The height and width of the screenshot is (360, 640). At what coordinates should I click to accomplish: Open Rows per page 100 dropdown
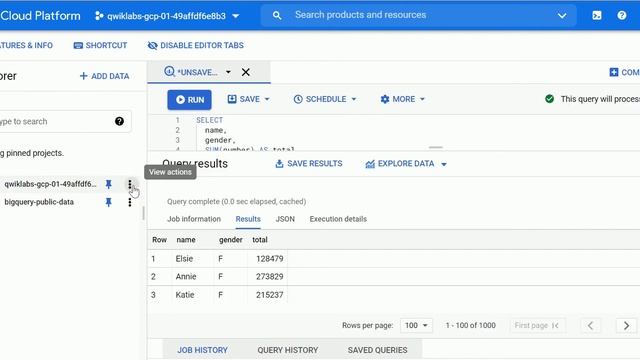coord(416,325)
